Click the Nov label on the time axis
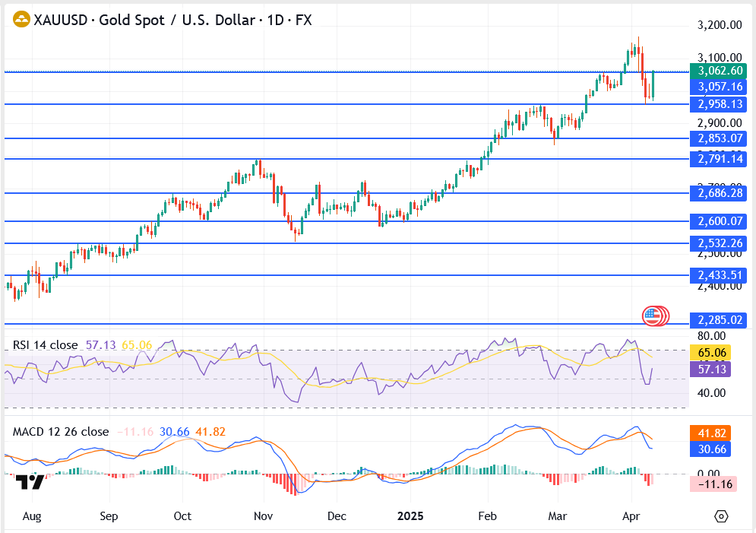Viewport: 756px width, 533px height. coord(263,516)
